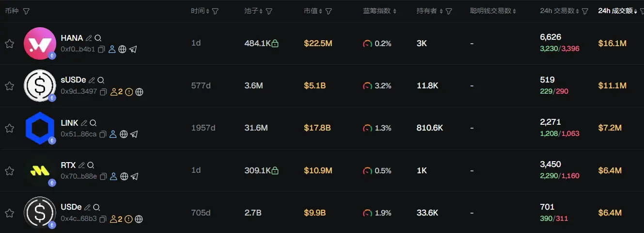Open the sUSDe token name link
Screen dimensions: 644x233
(x=74, y=80)
